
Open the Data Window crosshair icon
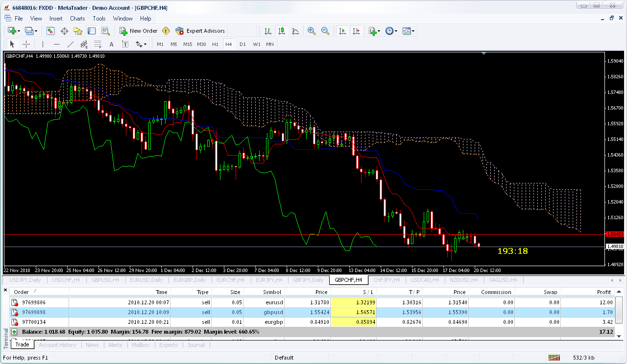point(64,31)
